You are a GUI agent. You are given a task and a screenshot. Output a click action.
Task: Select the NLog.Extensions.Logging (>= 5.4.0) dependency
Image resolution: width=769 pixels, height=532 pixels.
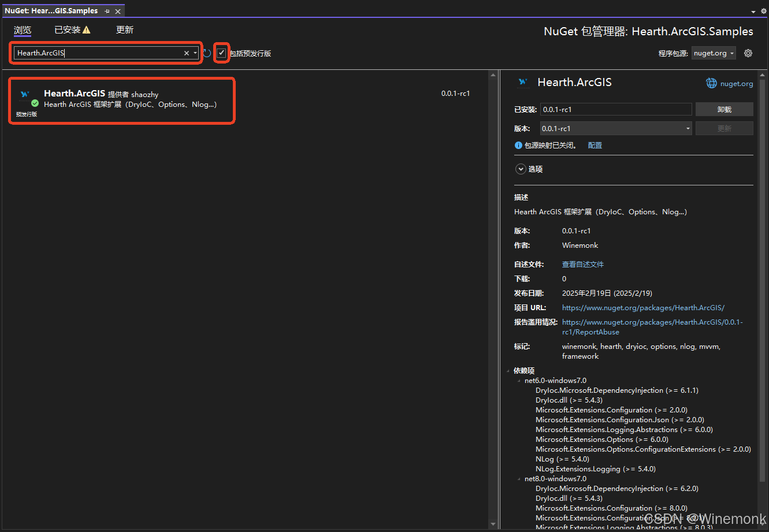(x=596, y=469)
